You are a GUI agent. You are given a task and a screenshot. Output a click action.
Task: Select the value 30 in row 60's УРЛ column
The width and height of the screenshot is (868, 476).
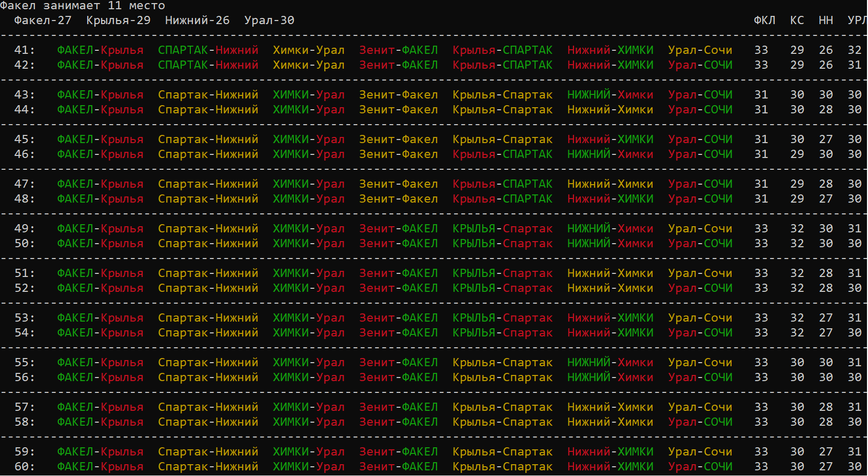pyautogui.click(x=855, y=467)
